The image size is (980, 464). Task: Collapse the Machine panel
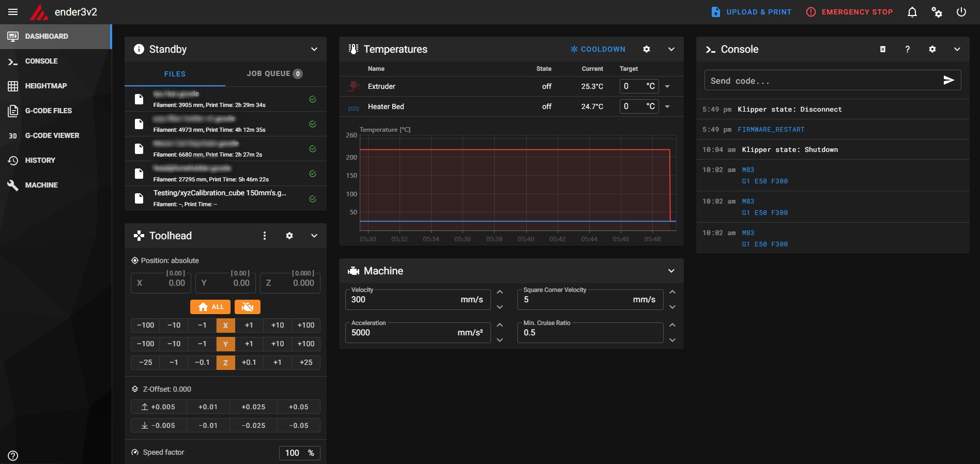point(671,271)
